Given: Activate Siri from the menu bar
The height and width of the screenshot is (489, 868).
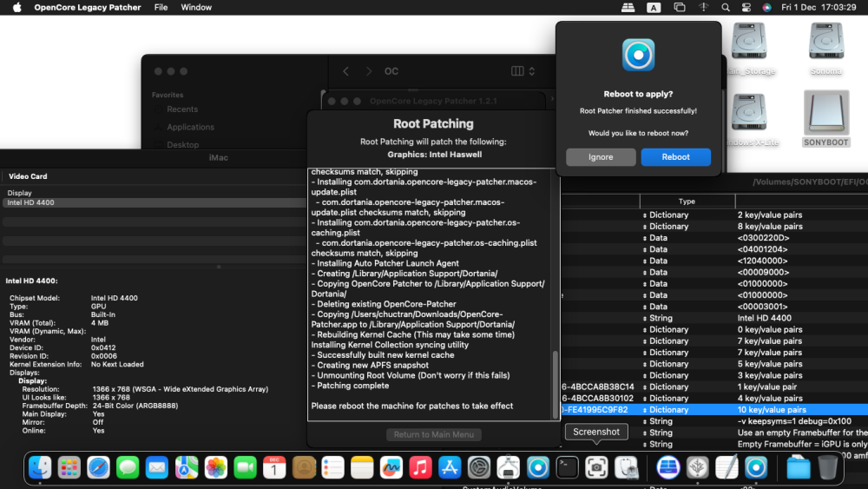Looking at the screenshot, I should 766,7.
